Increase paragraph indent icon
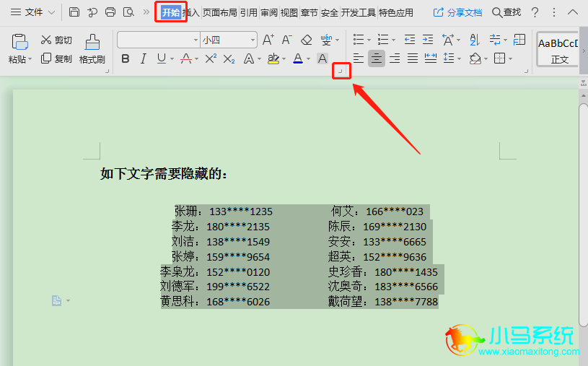The image size is (588, 366). (x=428, y=40)
